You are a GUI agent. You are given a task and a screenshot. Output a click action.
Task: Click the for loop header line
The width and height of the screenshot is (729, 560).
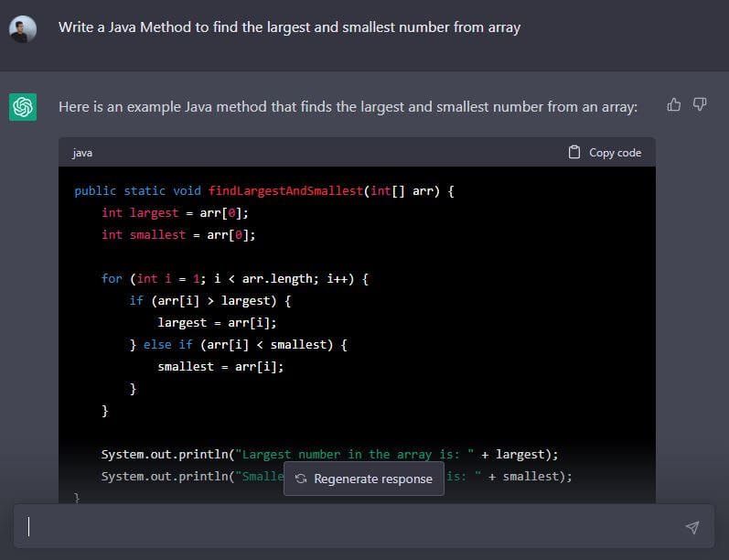pos(234,278)
